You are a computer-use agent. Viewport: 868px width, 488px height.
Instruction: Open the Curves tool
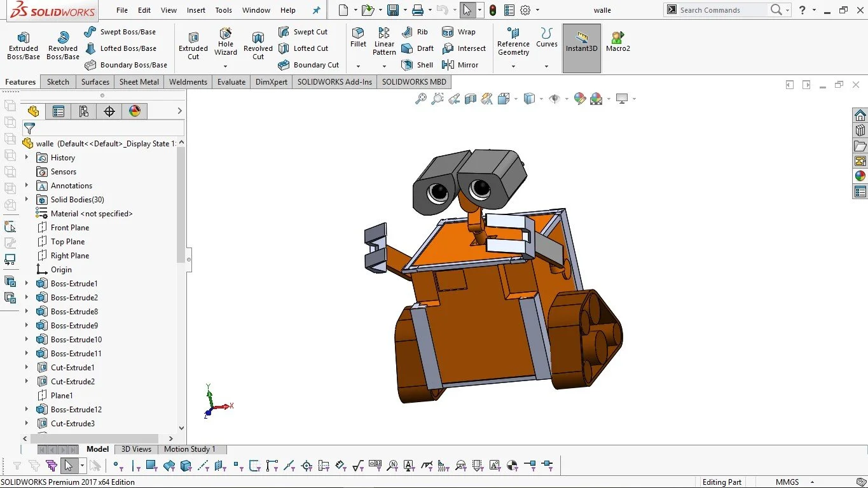point(546,38)
